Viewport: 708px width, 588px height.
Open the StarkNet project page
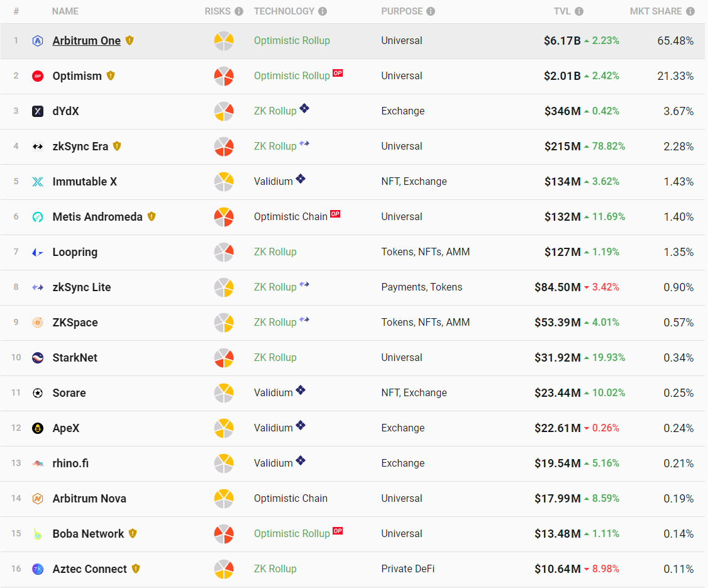point(74,358)
